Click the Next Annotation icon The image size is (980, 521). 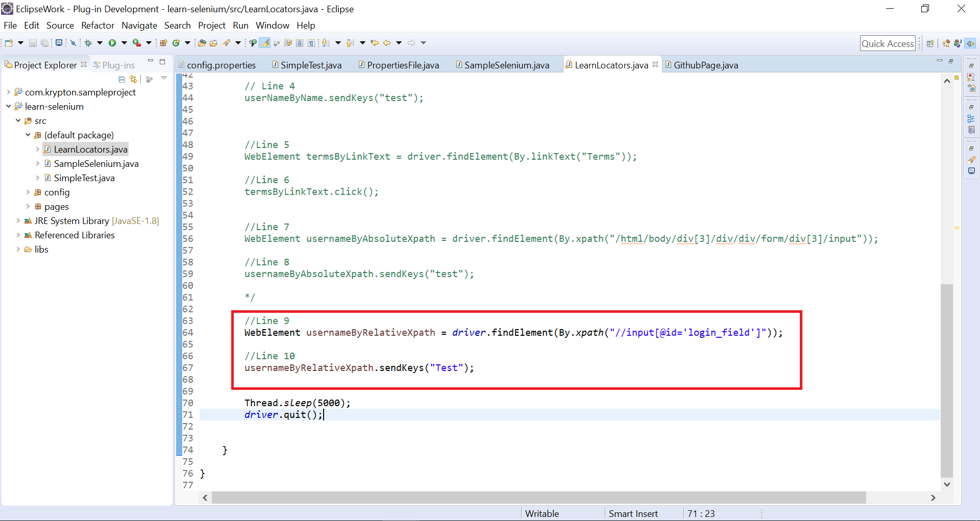325,43
